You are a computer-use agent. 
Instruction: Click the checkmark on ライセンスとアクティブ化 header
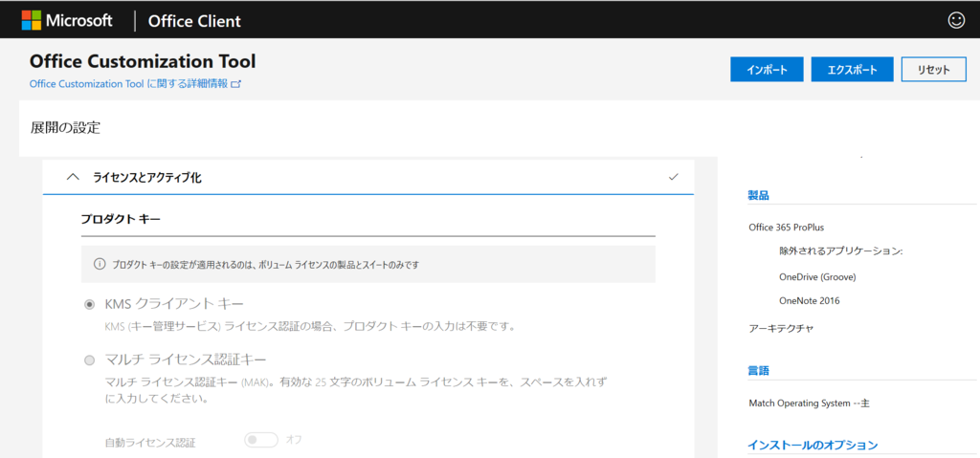[x=673, y=177]
